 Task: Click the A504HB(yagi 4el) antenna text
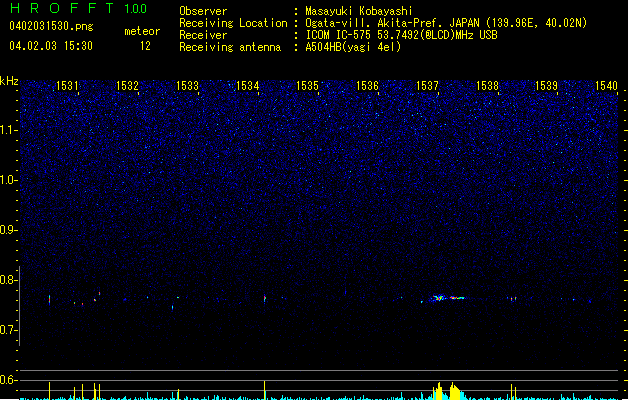click(353, 47)
